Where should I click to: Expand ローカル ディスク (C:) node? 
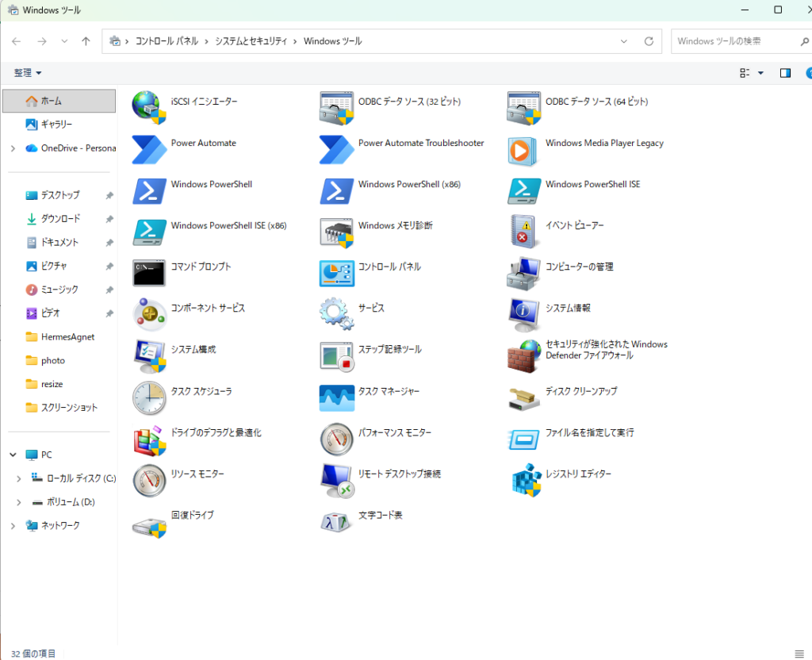pyautogui.click(x=19, y=478)
